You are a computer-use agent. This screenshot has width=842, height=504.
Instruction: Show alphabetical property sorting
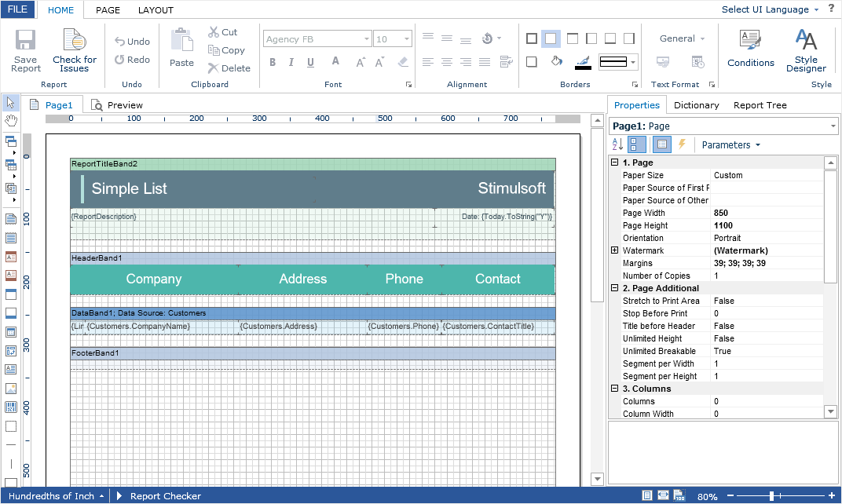click(x=617, y=144)
